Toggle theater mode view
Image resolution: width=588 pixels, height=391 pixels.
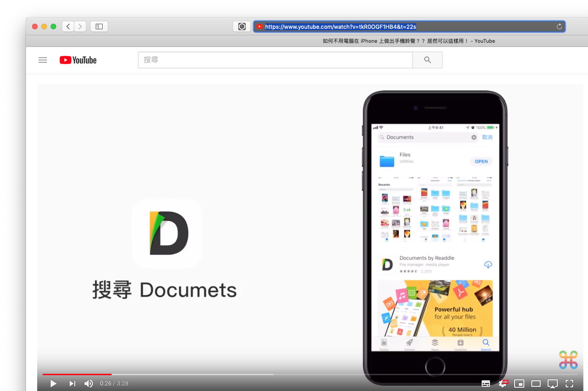point(536,384)
